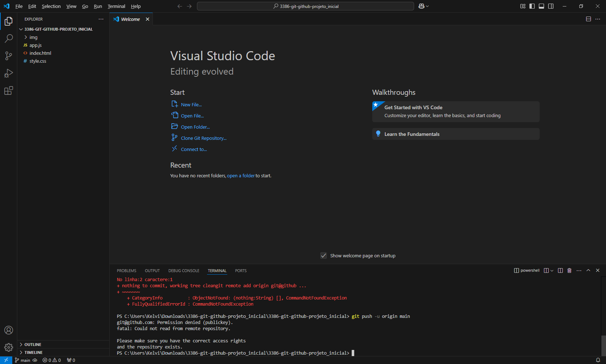606x364 pixels.
Task: Open the Run menu
Action: (x=98, y=6)
